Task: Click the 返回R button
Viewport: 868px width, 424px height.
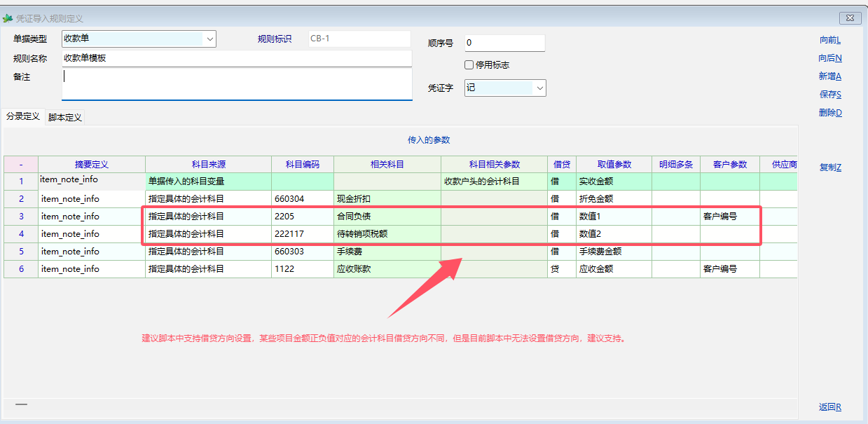Action: tap(829, 407)
